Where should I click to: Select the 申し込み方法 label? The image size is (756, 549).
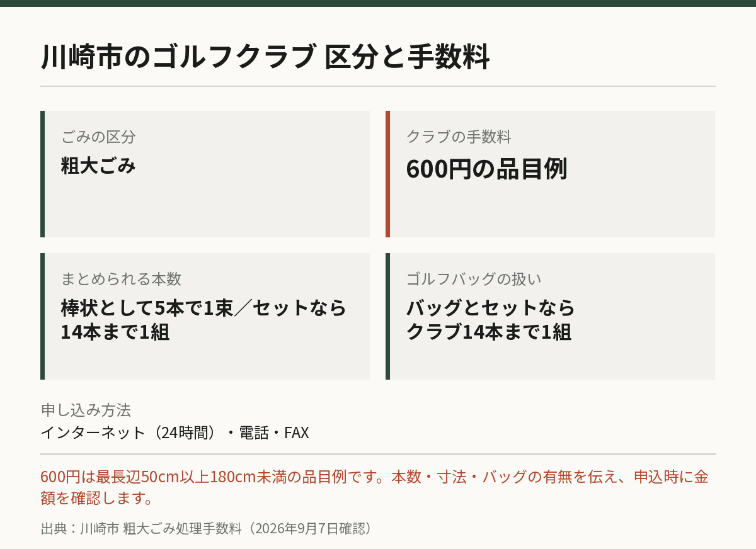click(x=86, y=410)
